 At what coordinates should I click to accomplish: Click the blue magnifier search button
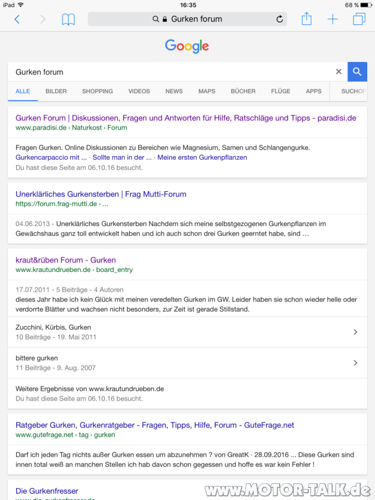click(357, 72)
